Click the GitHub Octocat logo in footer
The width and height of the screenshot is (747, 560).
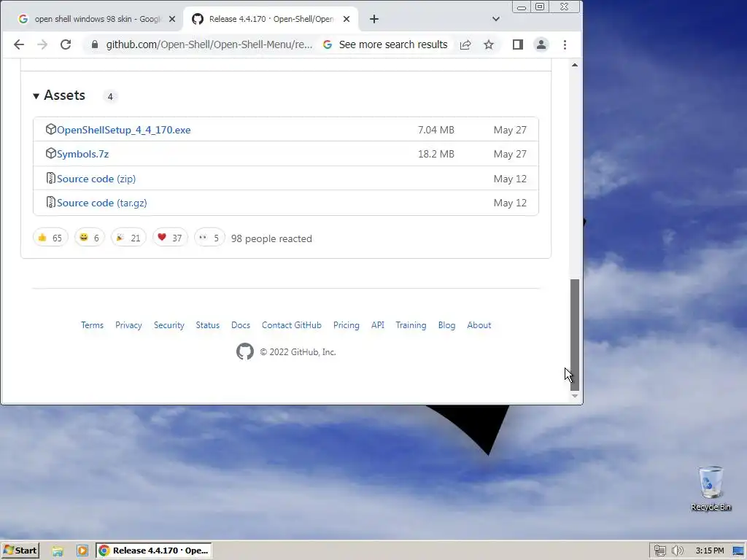245,352
